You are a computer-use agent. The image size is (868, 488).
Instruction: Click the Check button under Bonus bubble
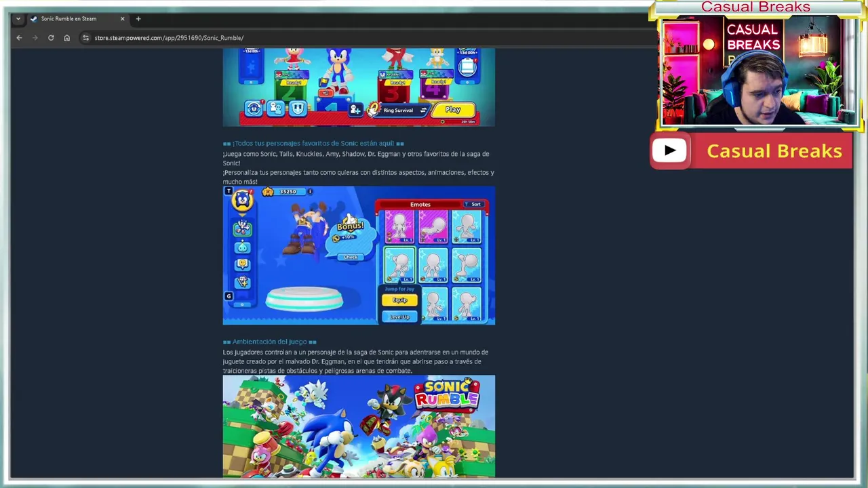click(351, 257)
